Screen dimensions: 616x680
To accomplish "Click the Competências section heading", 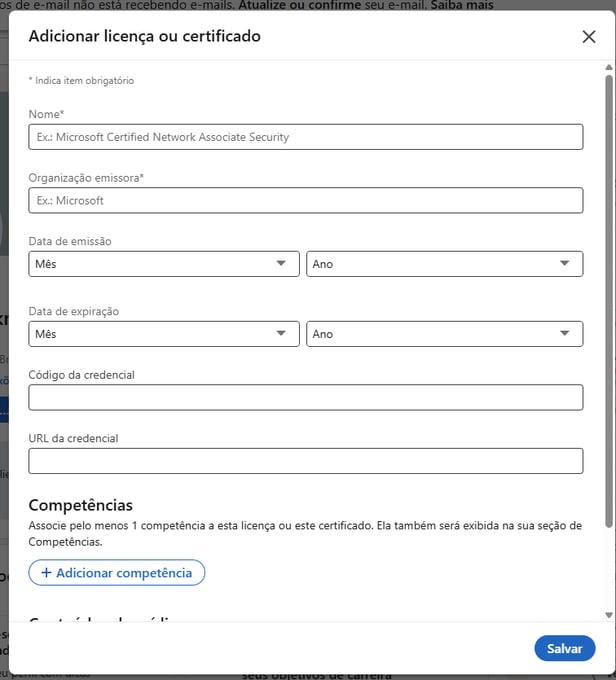I will point(80,506).
